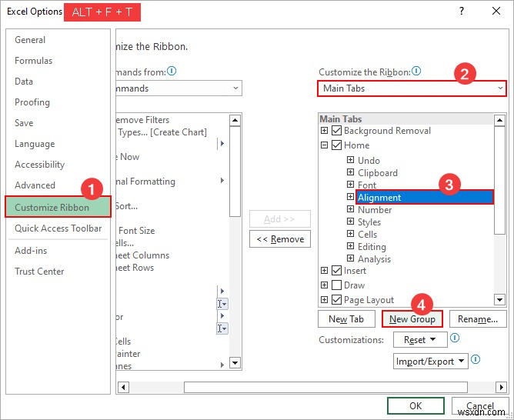Click commands list scroll up arrow
The image size is (514, 420).
tap(235, 120)
